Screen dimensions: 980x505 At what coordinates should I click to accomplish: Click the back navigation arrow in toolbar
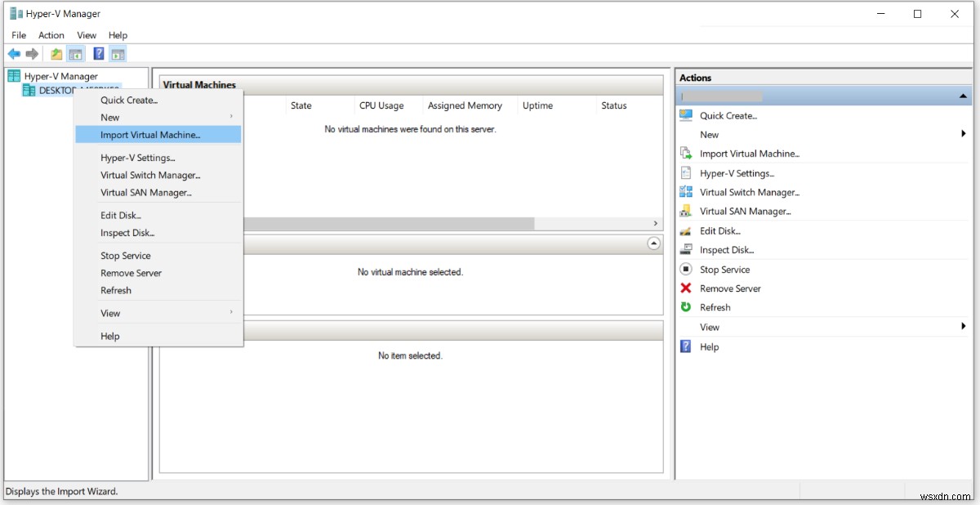[x=13, y=53]
